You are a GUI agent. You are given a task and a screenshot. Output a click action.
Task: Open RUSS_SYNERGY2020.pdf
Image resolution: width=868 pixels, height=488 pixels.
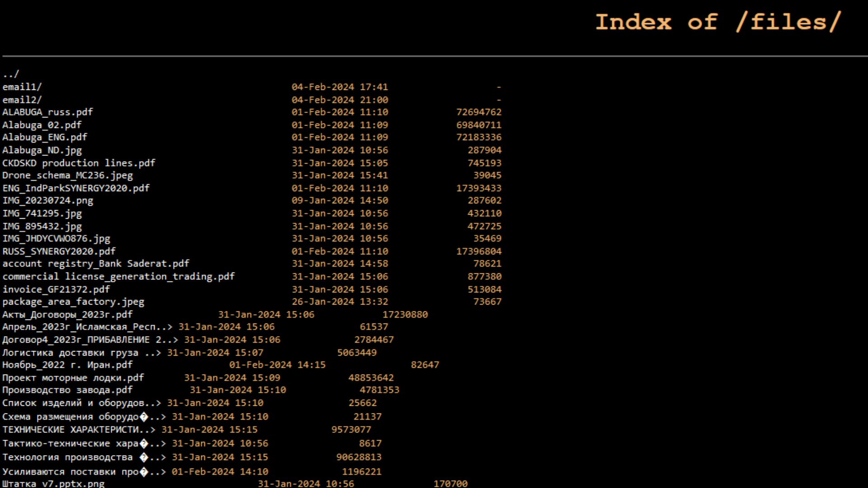tap(59, 251)
